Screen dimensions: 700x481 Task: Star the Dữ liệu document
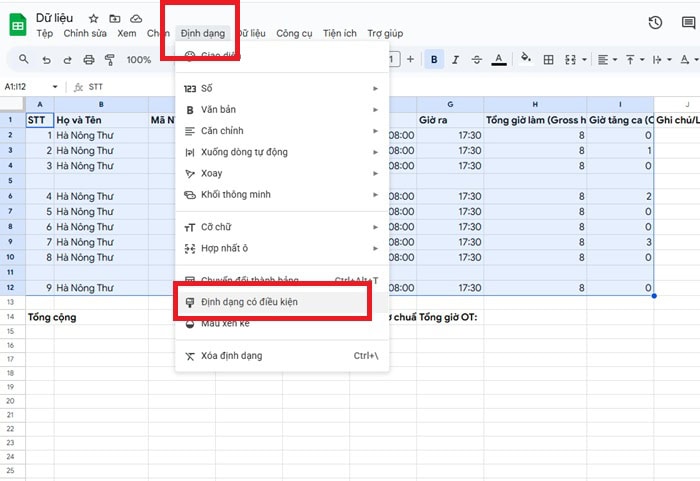94,18
